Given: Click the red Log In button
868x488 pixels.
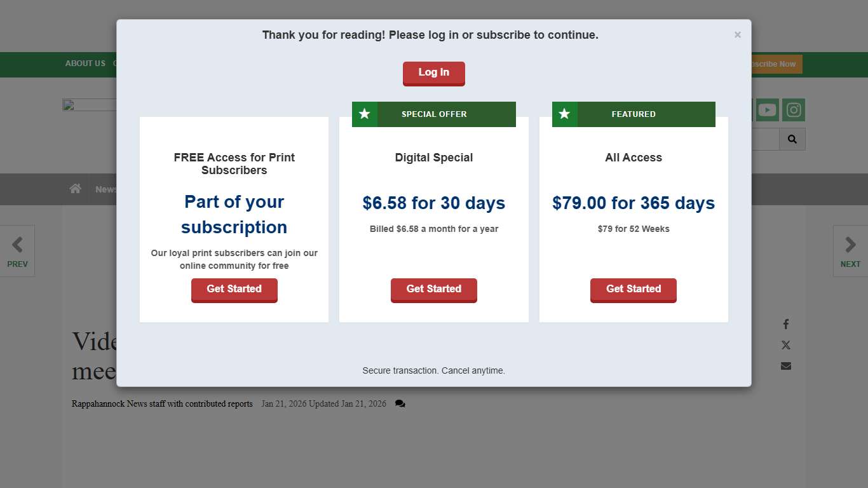Looking at the screenshot, I should tap(434, 73).
